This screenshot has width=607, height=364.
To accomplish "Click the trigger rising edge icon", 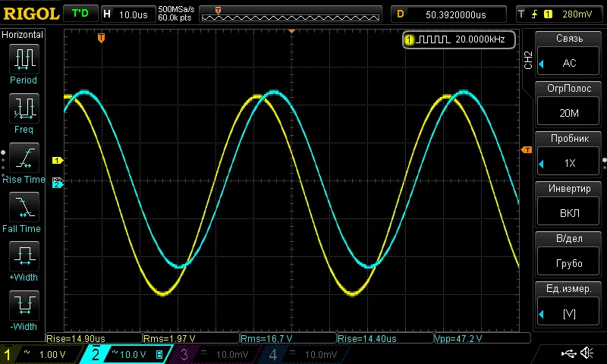I will (x=535, y=14).
